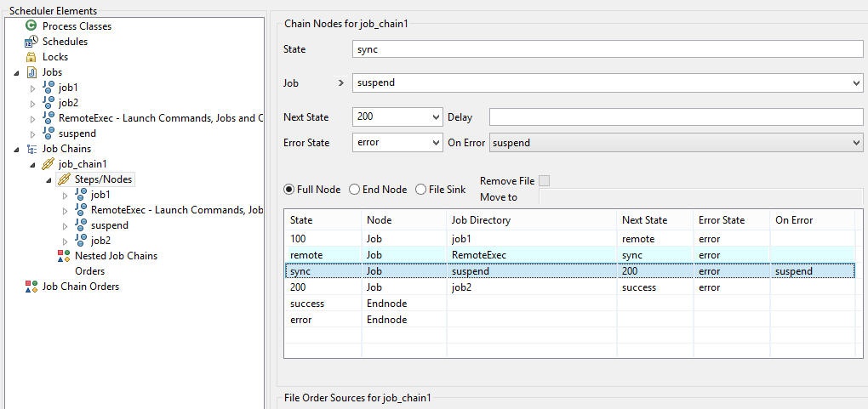Image resolution: width=868 pixels, height=409 pixels.
Task: Click the Delay input field
Action: pos(676,117)
